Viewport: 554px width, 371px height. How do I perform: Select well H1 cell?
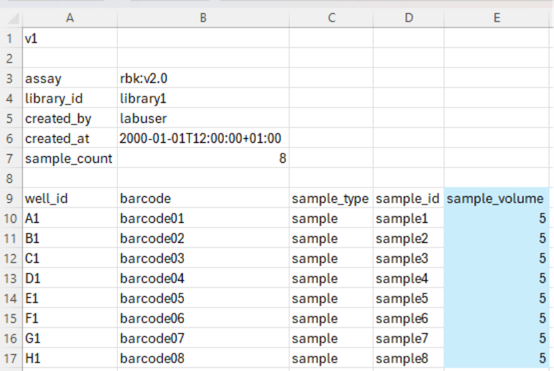point(70,358)
